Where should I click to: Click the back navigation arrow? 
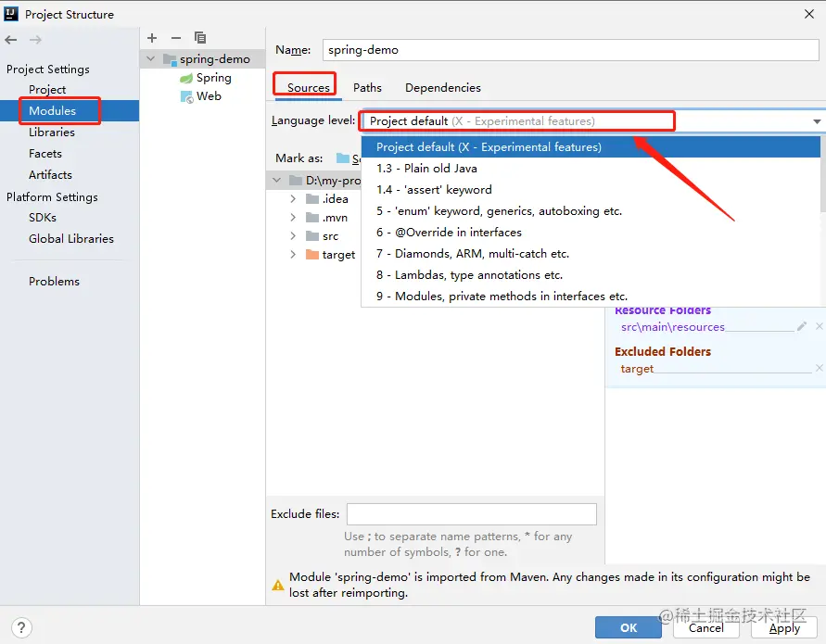[11, 40]
